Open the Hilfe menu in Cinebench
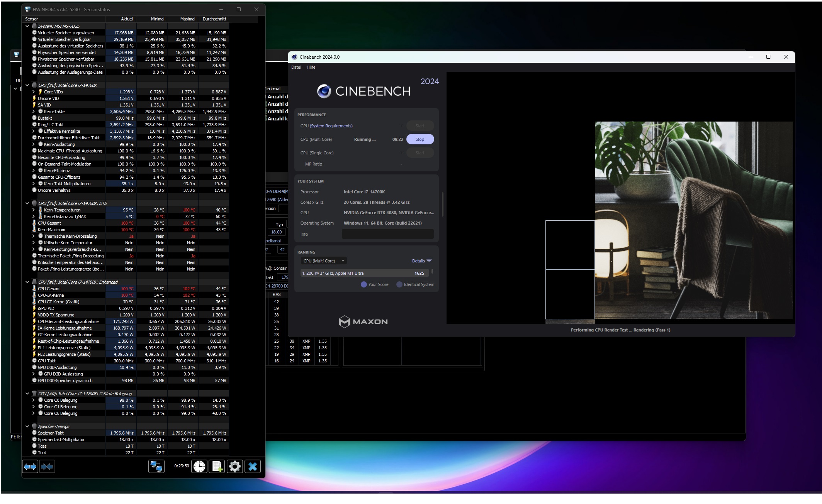 point(311,67)
